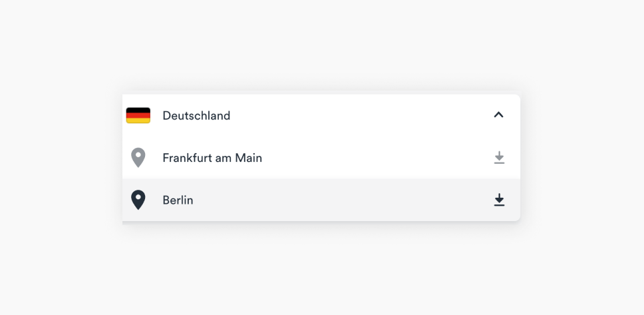Click the Frankfurt am Main city name text
The image size is (644, 315).
point(212,158)
